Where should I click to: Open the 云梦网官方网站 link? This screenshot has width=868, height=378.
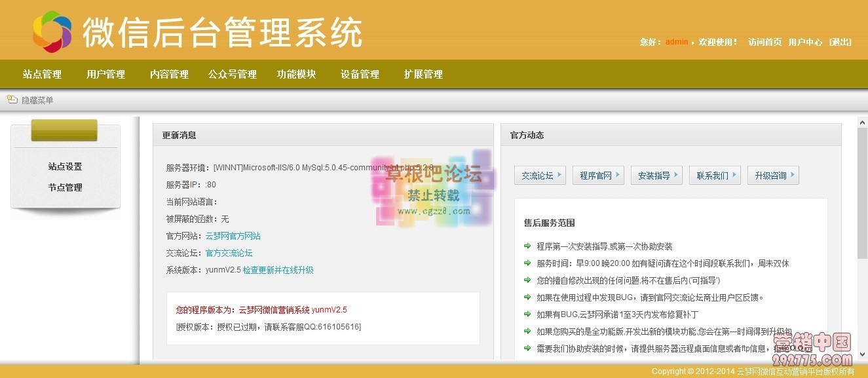(x=233, y=236)
